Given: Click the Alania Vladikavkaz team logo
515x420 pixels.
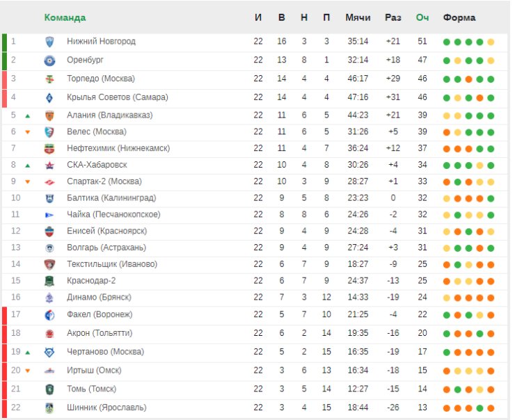Looking at the screenshot, I should 49,115.
